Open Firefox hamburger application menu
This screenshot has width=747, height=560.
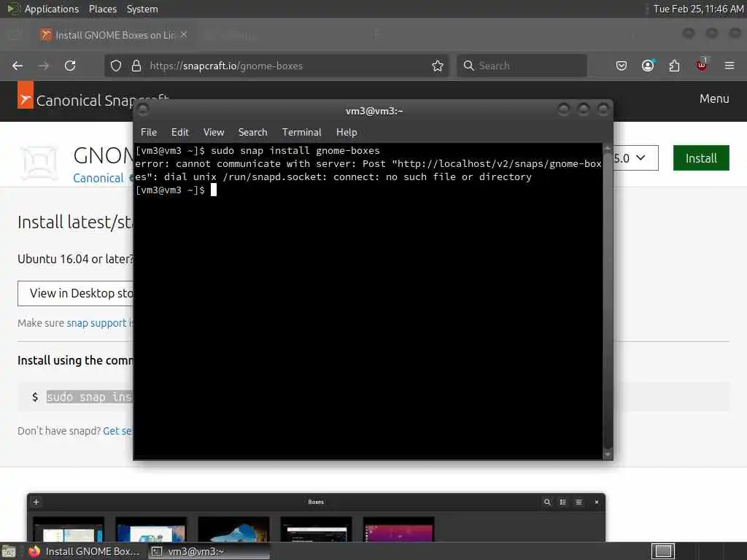tap(729, 65)
